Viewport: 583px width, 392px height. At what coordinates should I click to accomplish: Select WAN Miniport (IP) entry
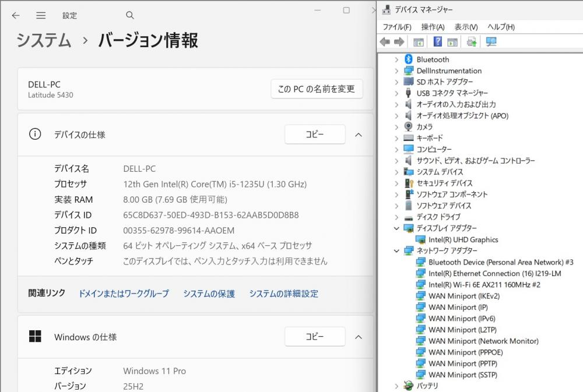click(x=458, y=307)
